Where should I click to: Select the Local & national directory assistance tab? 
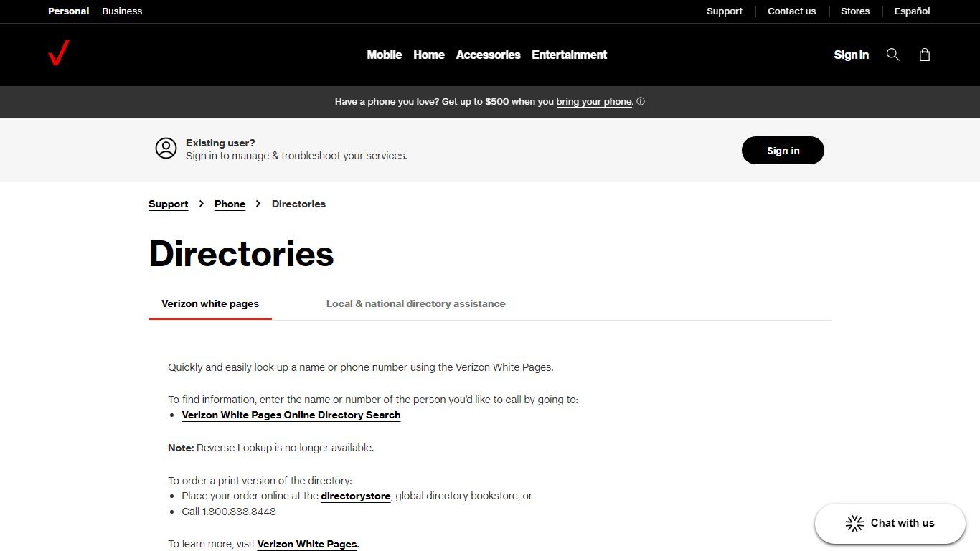pyautogui.click(x=416, y=304)
